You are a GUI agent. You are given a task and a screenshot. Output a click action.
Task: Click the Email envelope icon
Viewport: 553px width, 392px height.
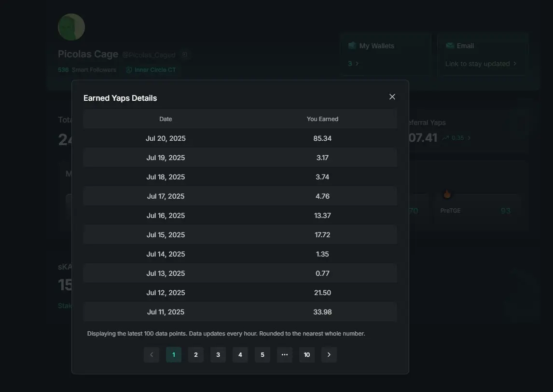click(x=450, y=45)
